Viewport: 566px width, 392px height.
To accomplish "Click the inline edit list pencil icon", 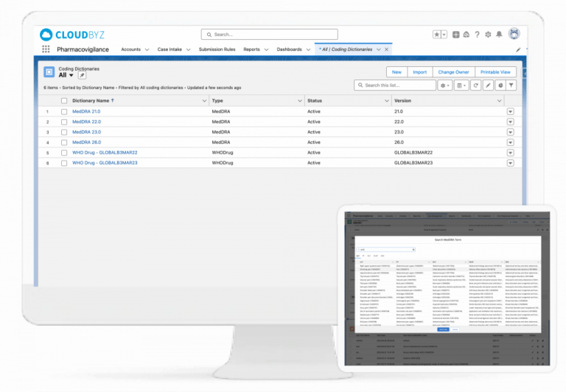I will pos(488,85).
